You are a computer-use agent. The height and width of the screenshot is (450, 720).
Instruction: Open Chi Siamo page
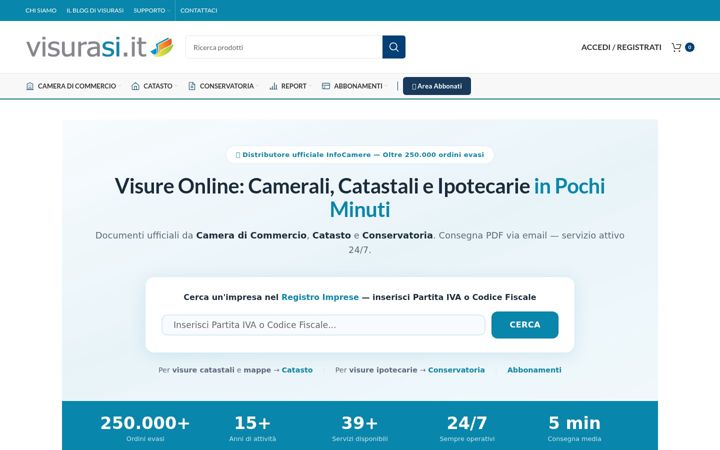[41, 10]
